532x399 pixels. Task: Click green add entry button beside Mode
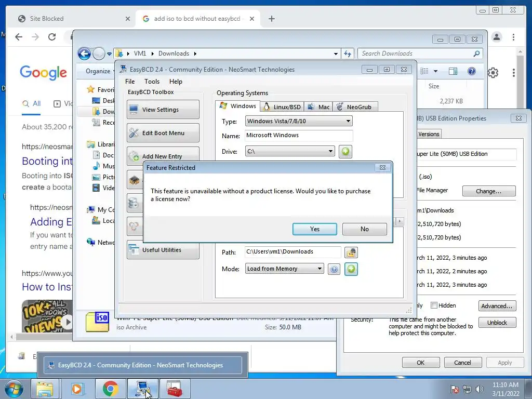pos(351,269)
